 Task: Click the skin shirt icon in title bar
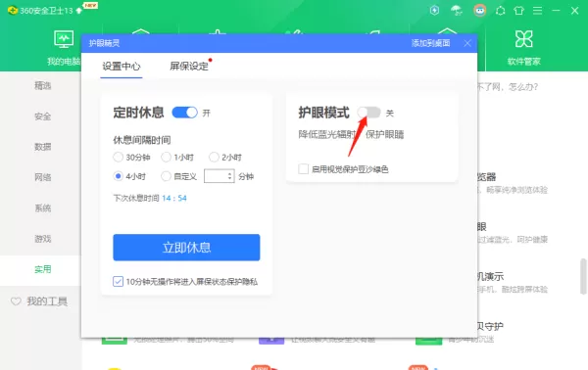(x=519, y=11)
